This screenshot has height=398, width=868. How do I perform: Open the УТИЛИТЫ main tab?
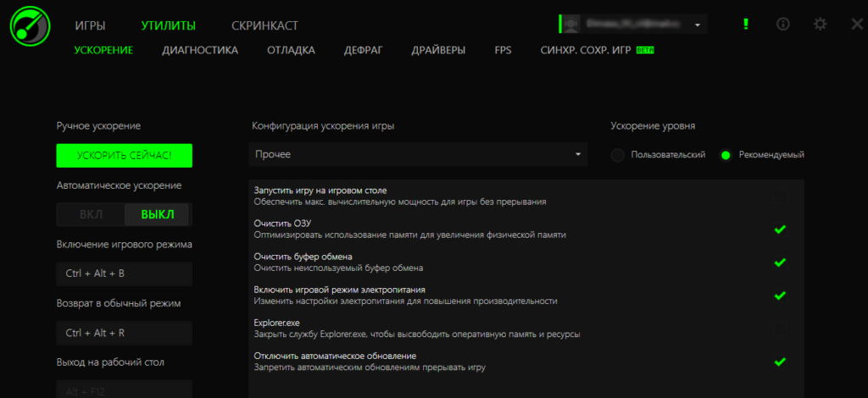(x=169, y=25)
